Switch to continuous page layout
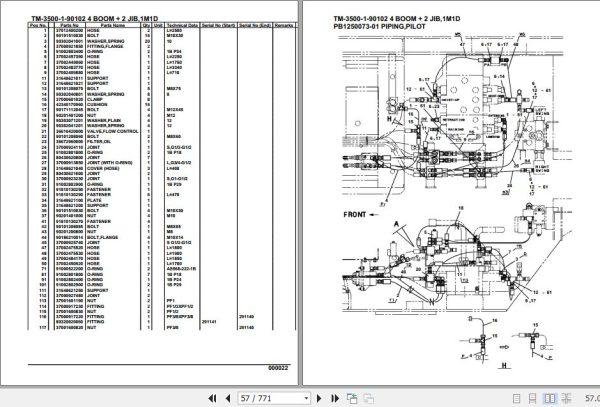 pyautogui.click(x=532, y=398)
